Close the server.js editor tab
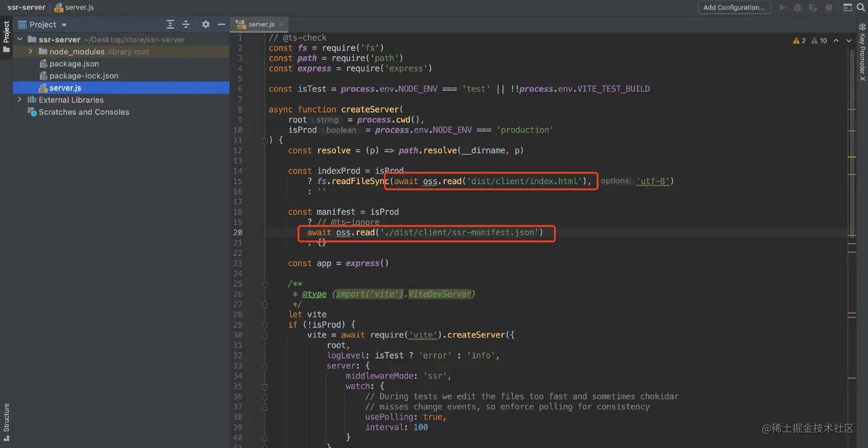This screenshot has width=868, height=448. pyautogui.click(x=281, y=25)
